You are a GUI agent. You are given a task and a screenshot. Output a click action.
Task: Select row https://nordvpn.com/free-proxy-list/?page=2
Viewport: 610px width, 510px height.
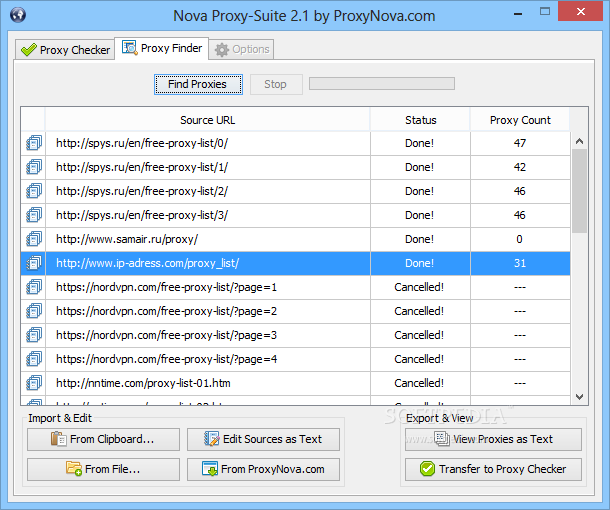[x=296, y=311]
